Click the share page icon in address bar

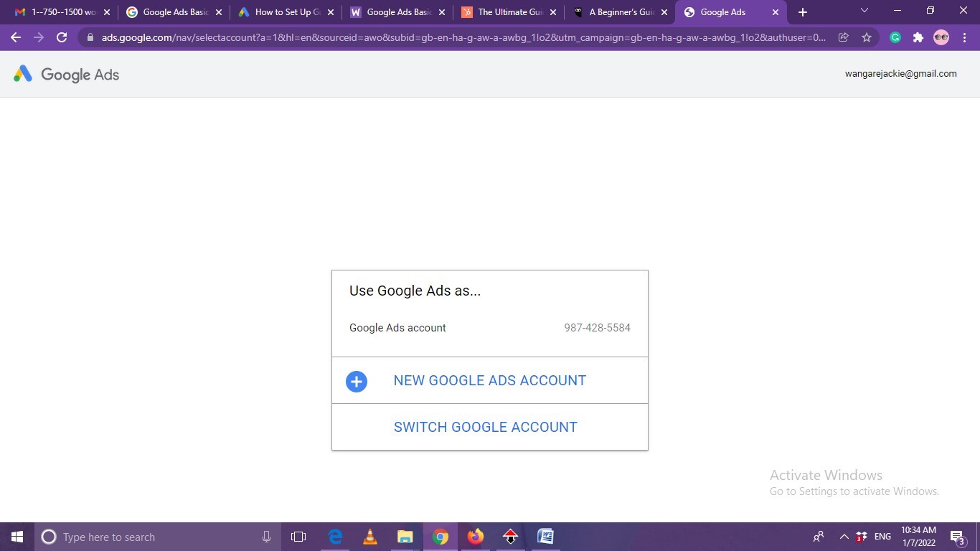click(844, 37)
